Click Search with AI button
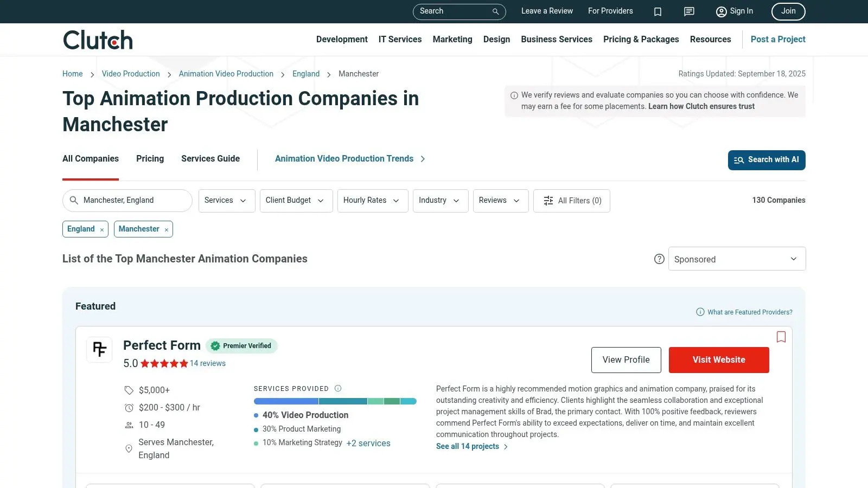Image resolution: width=868 pixels, height=488 pixels. pyautogui.click(x=766, y=160)
